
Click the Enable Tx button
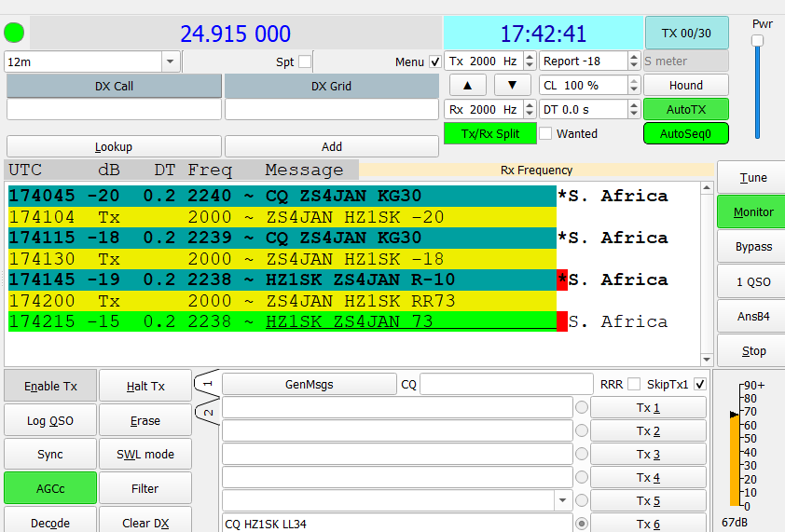[50, 386]
